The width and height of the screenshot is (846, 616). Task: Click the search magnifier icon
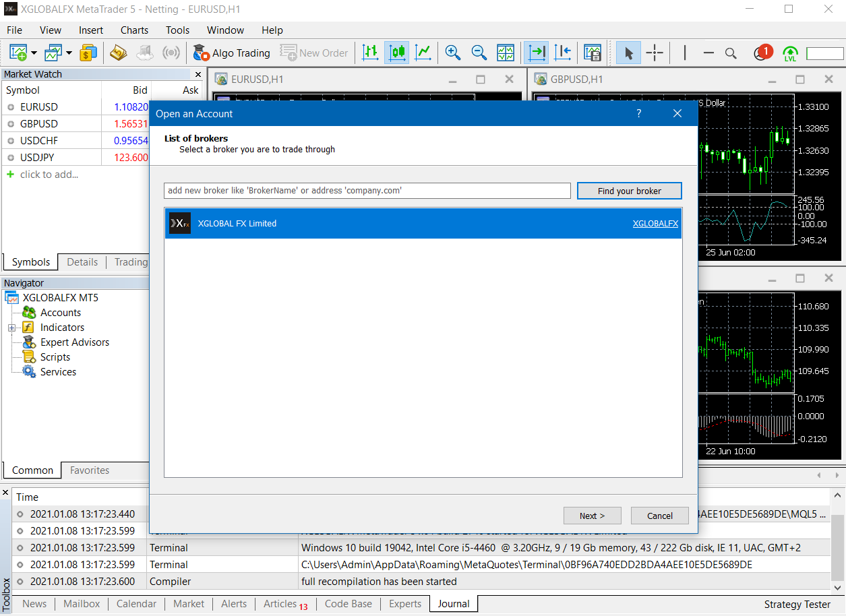coord(731,53)
